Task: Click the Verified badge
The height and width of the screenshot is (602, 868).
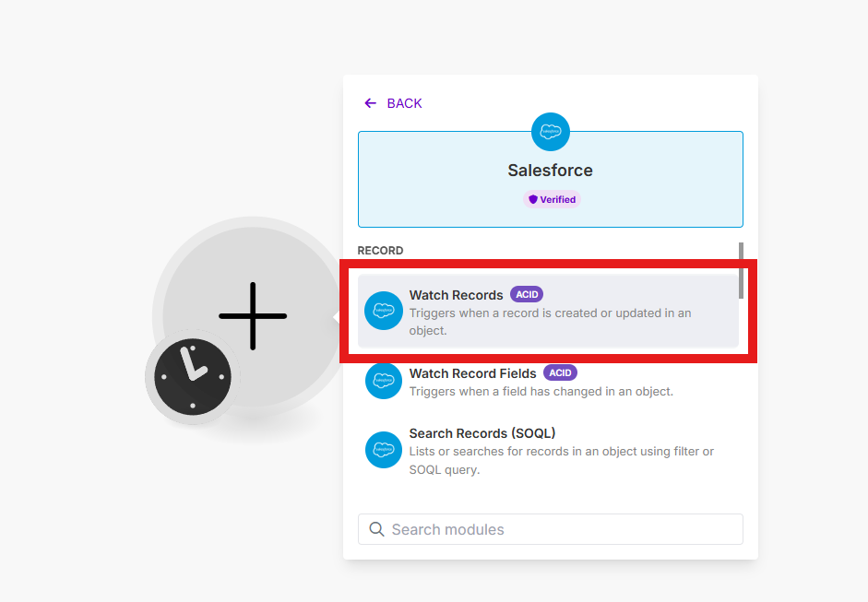Action: click(552, 199)
